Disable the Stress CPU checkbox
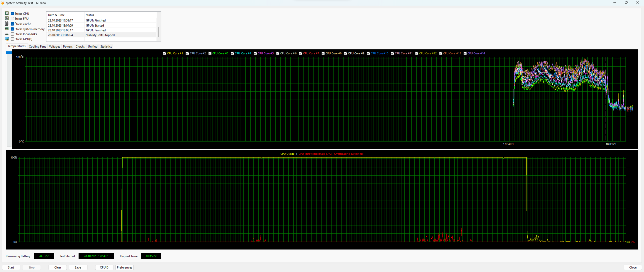This screenshot has width=644, height=272. pos(12,14)
